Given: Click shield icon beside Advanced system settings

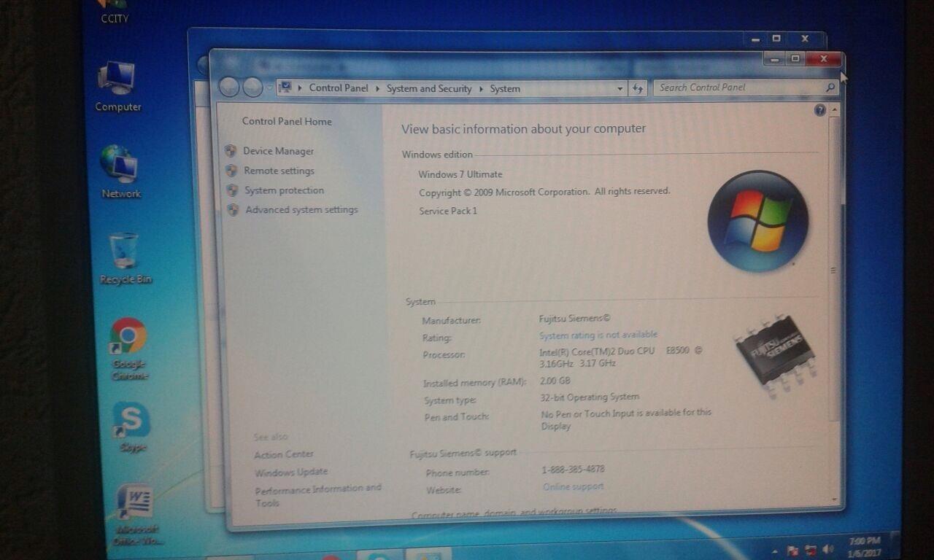Looking at the screenshot, I should click(233, 210).
